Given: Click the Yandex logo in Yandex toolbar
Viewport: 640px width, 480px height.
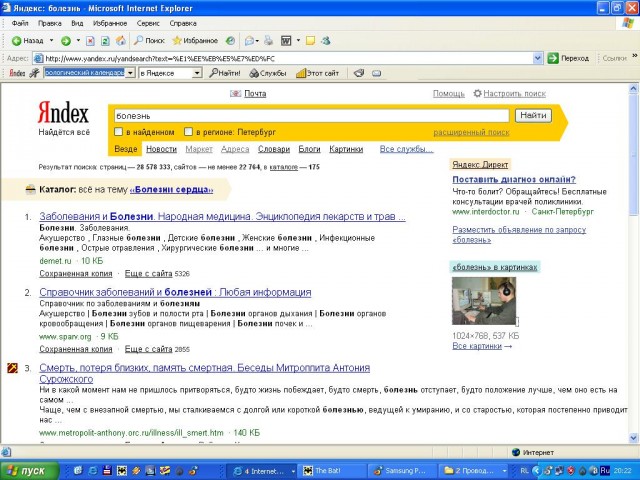Looking at the screenshot, I should coord(17,73).
